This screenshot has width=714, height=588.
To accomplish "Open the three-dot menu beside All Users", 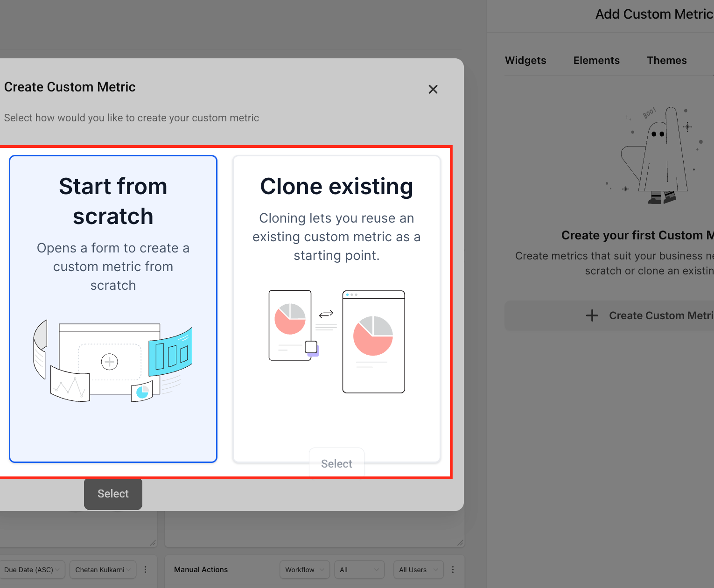I will pos(453,570).
